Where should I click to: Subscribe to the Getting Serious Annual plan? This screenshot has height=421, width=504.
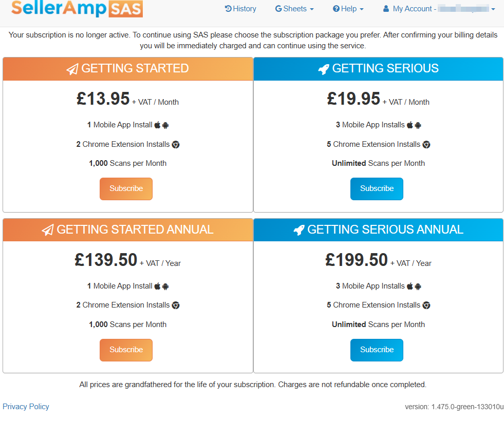[x=377, y=350]
